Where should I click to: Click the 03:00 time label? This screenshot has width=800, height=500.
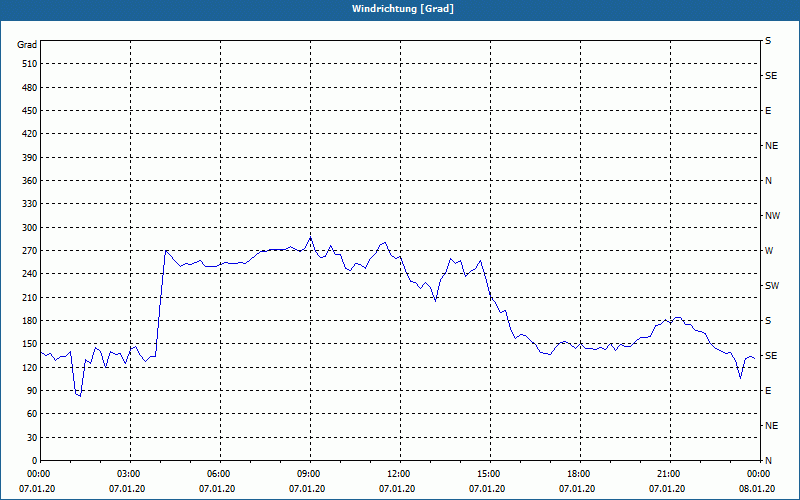[131, 474]
